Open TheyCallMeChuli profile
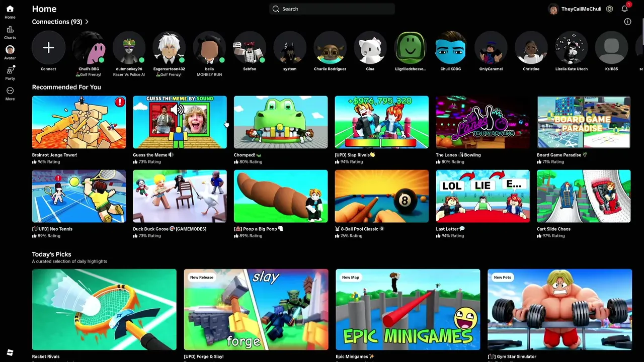The height and width of the screenshot is (362, 644). 581,9
